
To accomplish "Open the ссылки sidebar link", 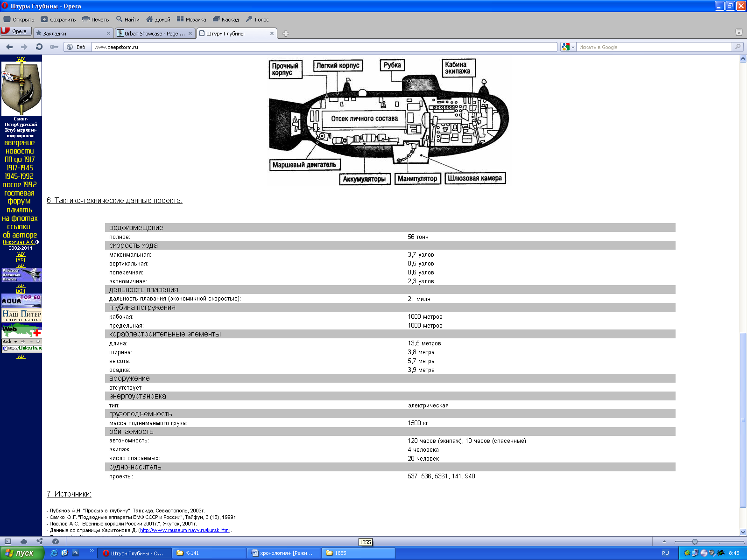I will click(x=19, y=227).
